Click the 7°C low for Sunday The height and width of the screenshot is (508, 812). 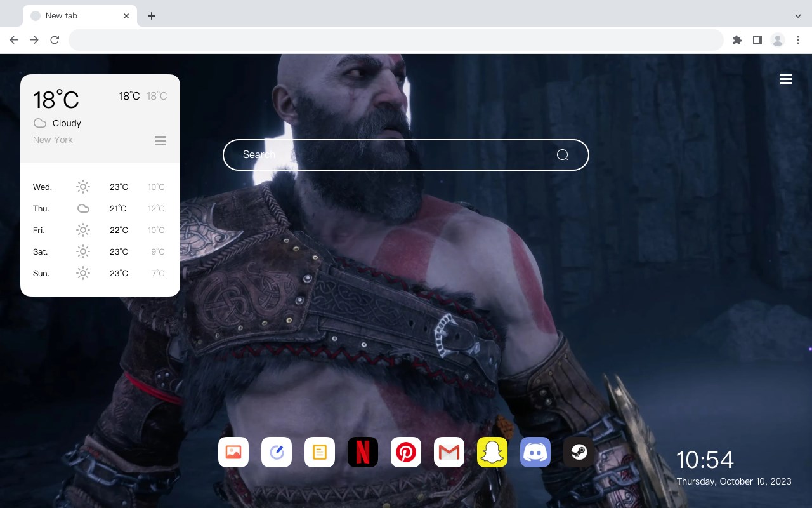[x=158, y=273]
